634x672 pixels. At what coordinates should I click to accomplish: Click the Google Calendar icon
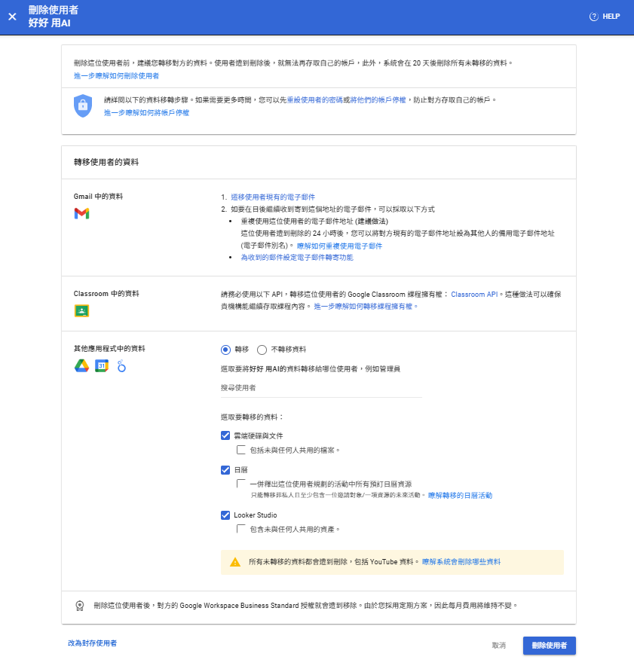(102, 366)
